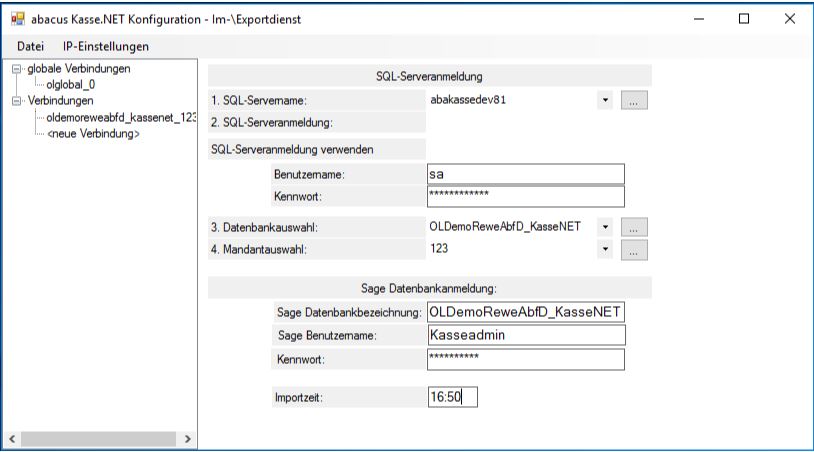Click the Sage Datenbankbezeichnung input field
Viewport: 814px width, 452px height.
tap(525, 313)
